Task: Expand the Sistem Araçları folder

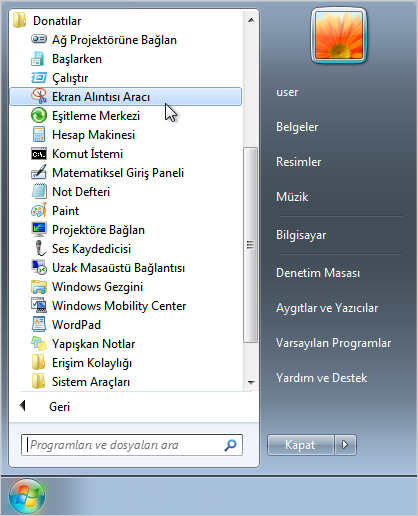Action: (81, 382)
